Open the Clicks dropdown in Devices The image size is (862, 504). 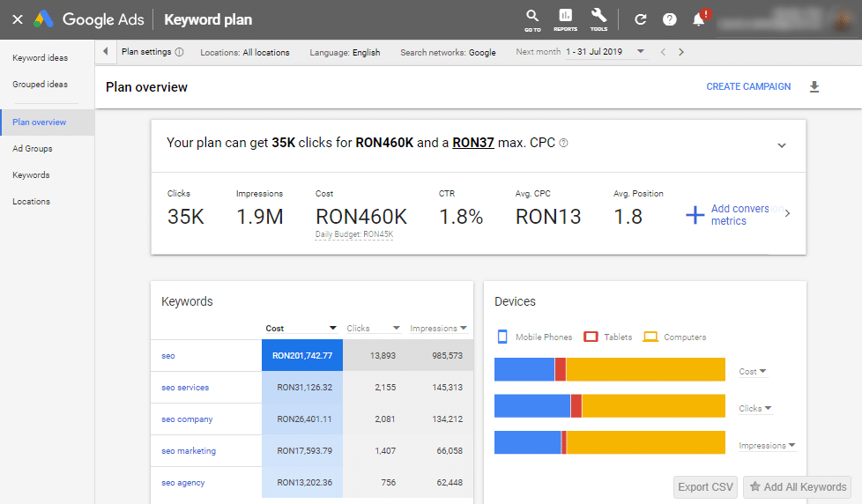click(x=755, y=408)
